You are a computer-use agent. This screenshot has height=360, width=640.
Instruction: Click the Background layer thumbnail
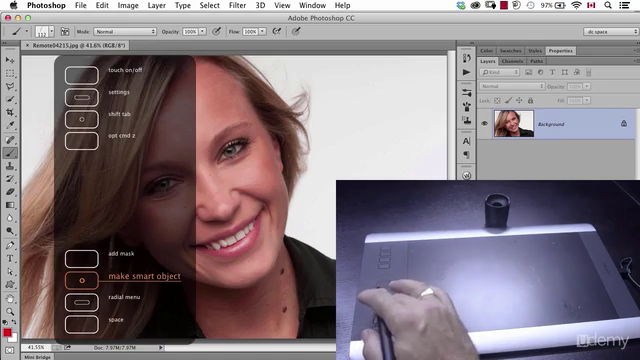[513, 124]
